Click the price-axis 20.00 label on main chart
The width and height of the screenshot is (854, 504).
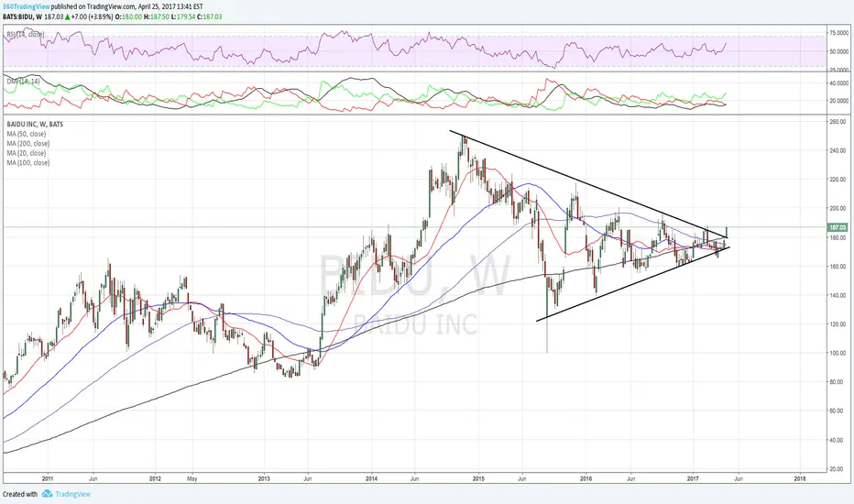[838, 470]
